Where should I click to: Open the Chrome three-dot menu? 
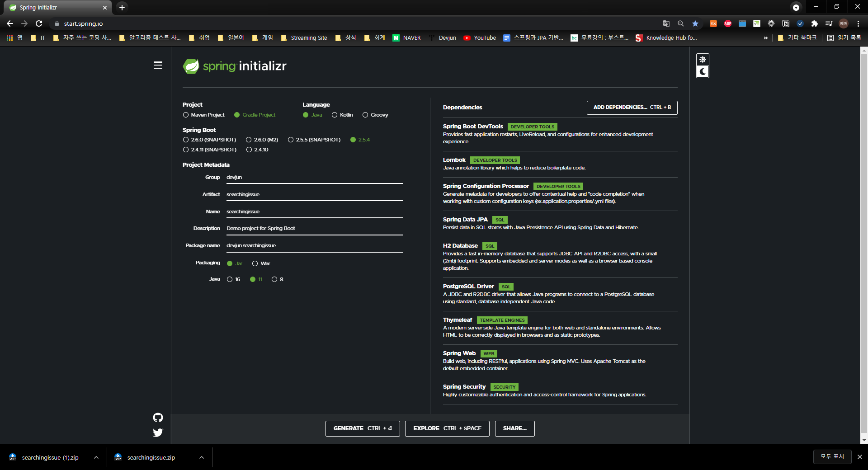pyautogui.click(x=858, y=23)
